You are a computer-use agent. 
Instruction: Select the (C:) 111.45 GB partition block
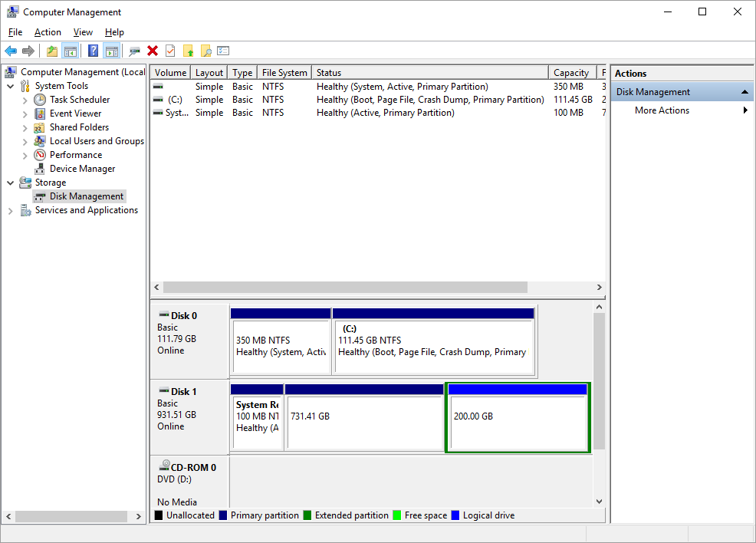click(x=433, y=341)
